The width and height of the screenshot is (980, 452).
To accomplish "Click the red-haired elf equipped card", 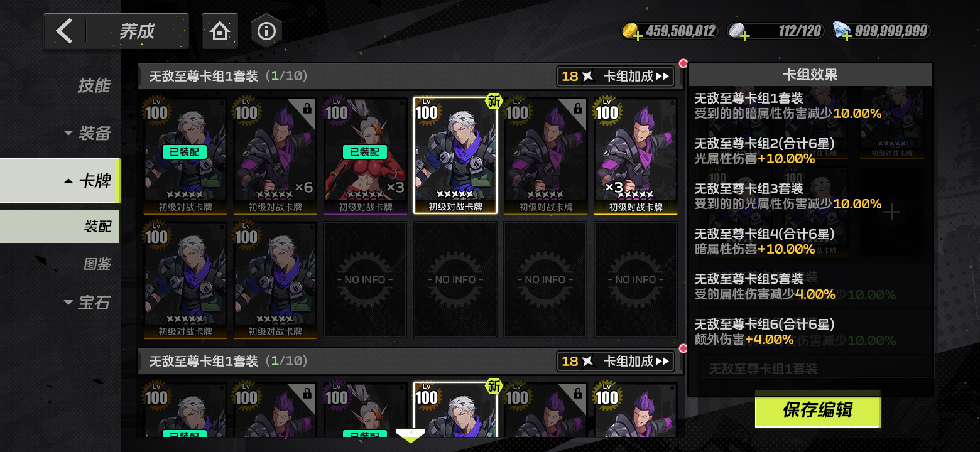I will (366, 156).
